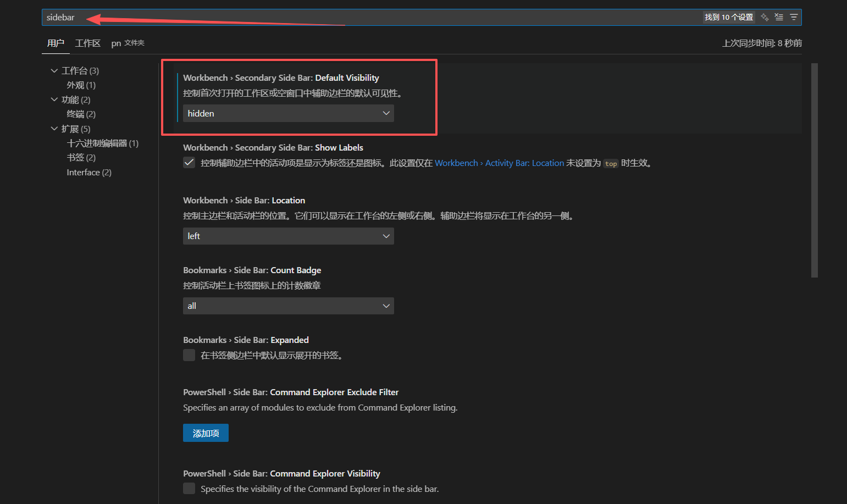
Task: Focus the settings search box containing 'sidebar'
Action: tap(422, 17)
